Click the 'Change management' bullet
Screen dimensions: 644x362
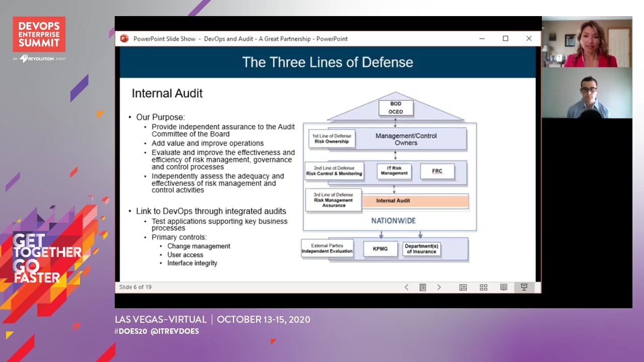(x=199, y=246)
